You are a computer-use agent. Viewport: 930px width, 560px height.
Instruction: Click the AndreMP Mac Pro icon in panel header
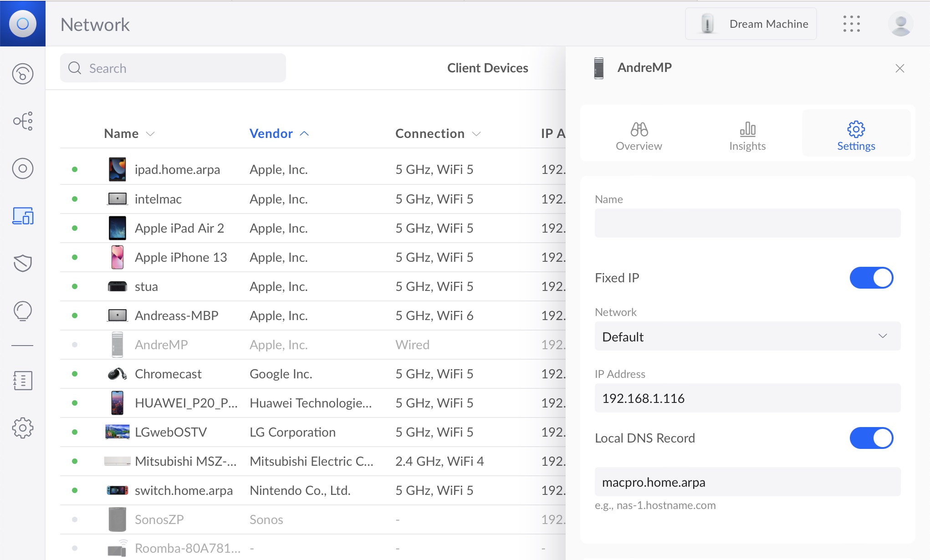[599, 68]
